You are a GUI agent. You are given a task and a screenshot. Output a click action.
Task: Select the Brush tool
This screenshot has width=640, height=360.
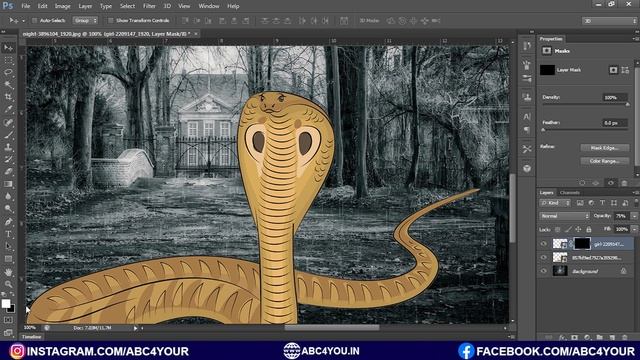tap(8, 135)
